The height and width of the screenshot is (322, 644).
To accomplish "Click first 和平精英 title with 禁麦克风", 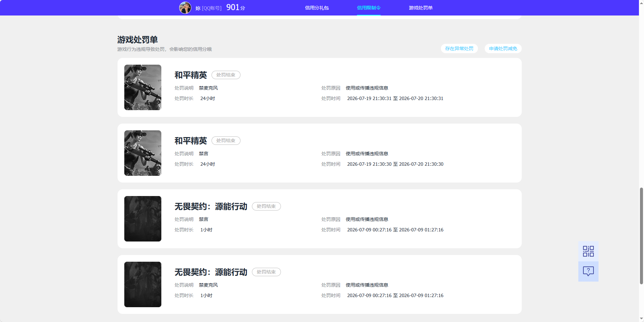I will [x=191, y=75].
